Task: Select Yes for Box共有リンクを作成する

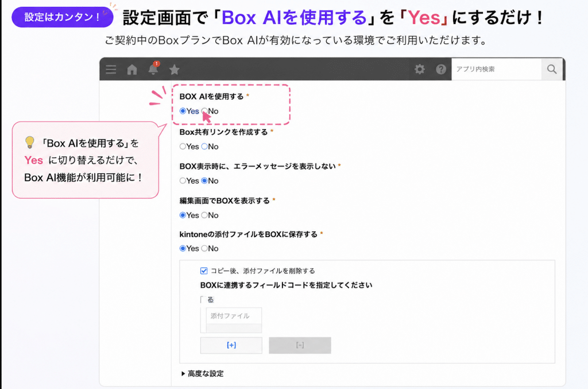Action: pos(183,146)
